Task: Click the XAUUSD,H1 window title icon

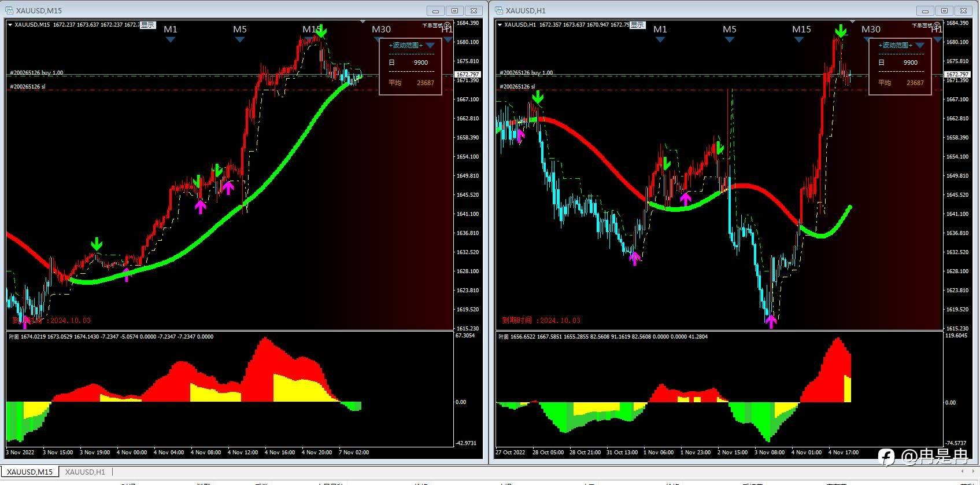Action: tap(499, 10)
